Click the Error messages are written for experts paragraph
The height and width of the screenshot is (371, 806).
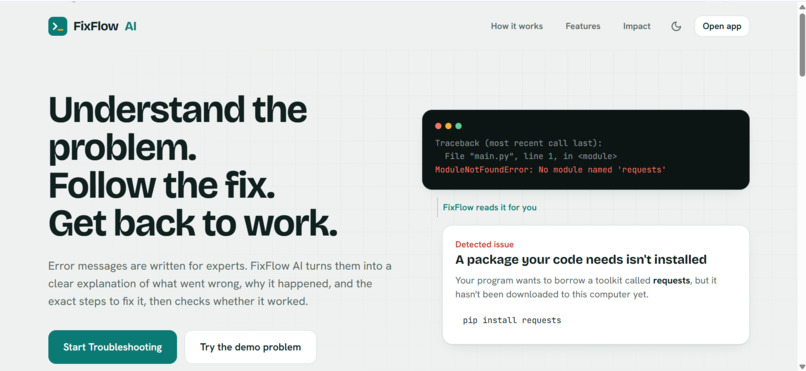pyautogui.click(x=220, y=284)
